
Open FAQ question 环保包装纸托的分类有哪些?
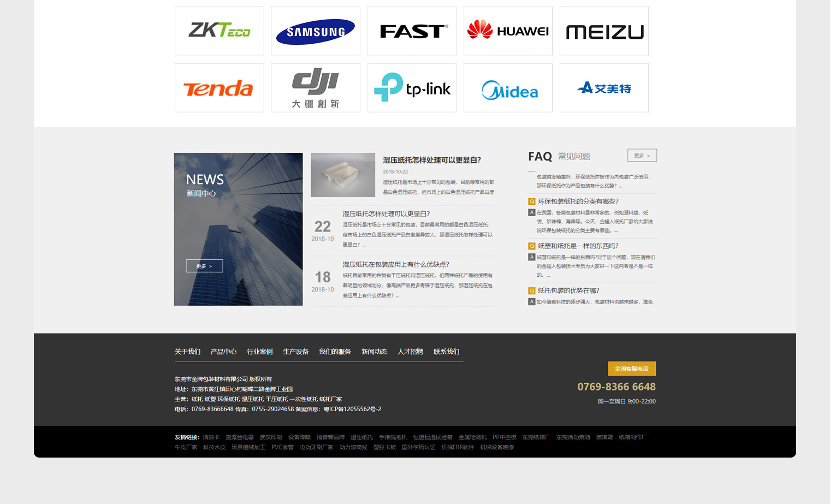578,201
